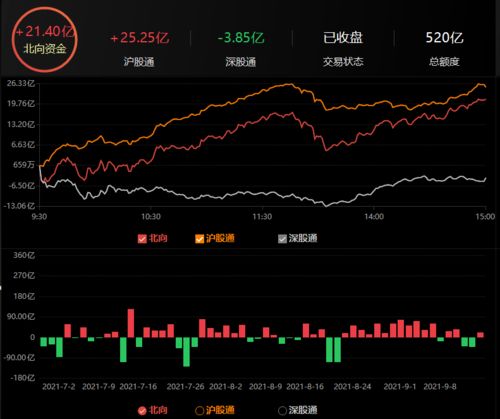500x419 pixels.
Task: Click the -3.85亿 深股通 value
Action: click(x=241, y=38)
